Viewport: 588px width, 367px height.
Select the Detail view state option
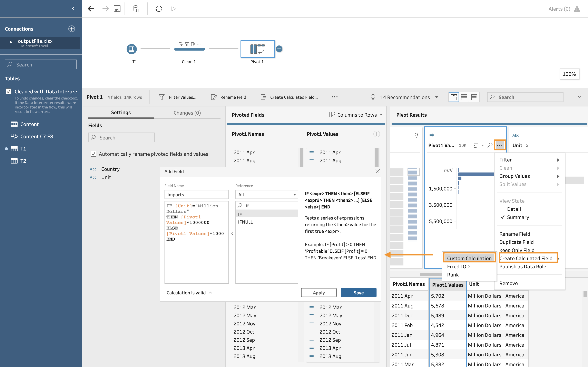[x=514, y=209]
